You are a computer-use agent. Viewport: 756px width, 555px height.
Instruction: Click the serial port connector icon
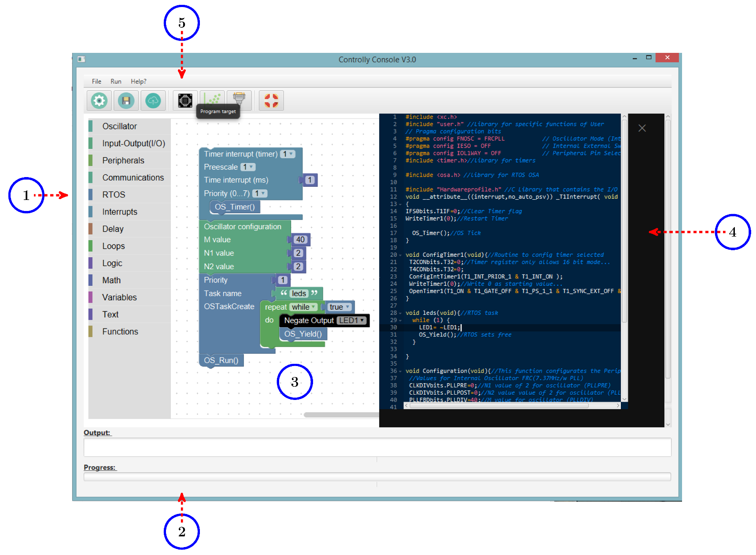pos(239,99)
